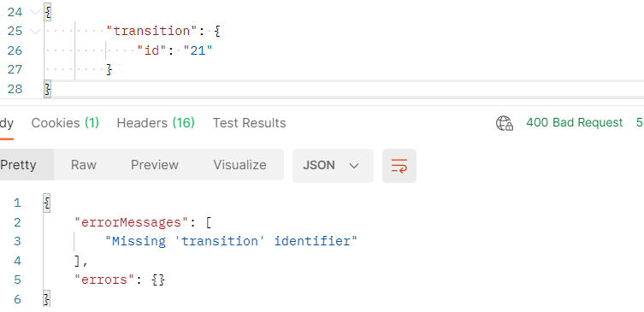Click the globe network info icon

point(504,123)
